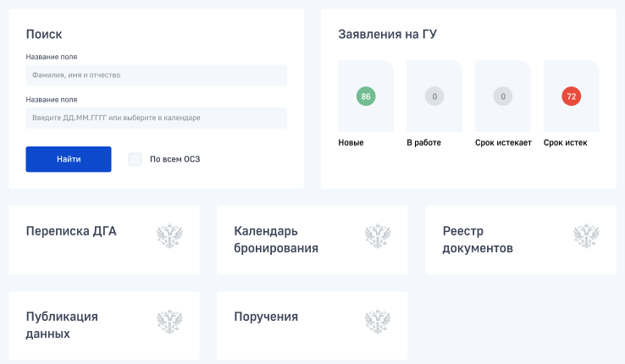Click the eagle emblem on Поручения card
Screen dimensions: 625x364
click(x=378, y=322)
